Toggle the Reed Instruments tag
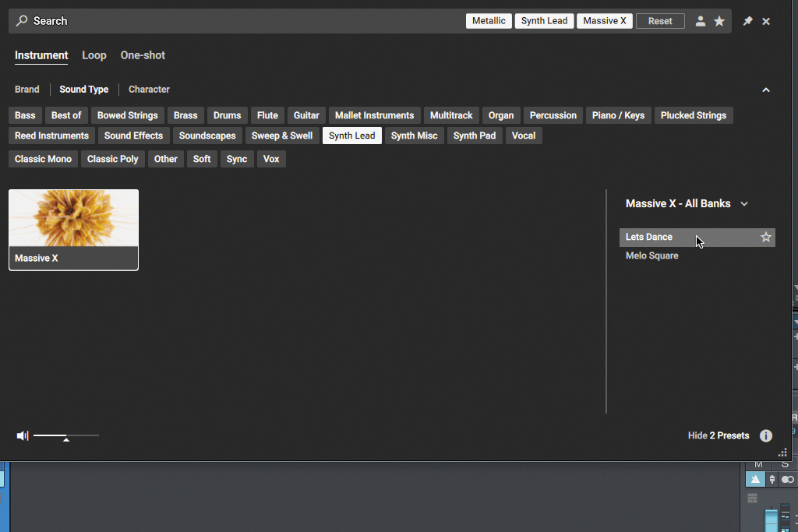 pyautogui.click(x=51, y=136)
